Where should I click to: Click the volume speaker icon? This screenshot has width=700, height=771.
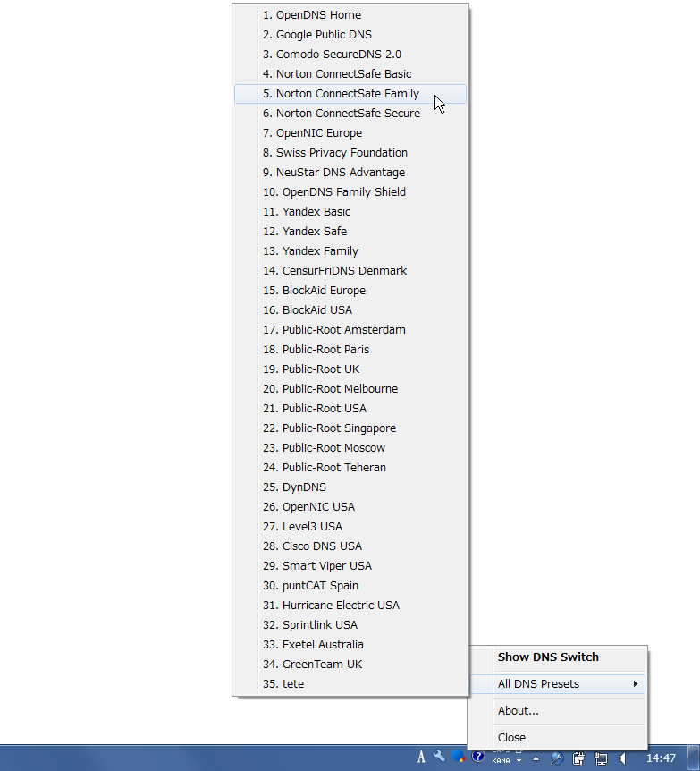(622, 758)
